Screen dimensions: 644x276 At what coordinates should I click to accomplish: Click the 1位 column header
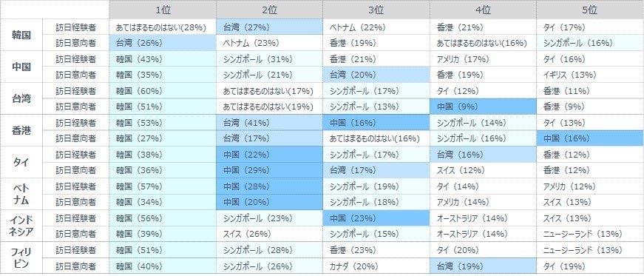click(163, 10)
